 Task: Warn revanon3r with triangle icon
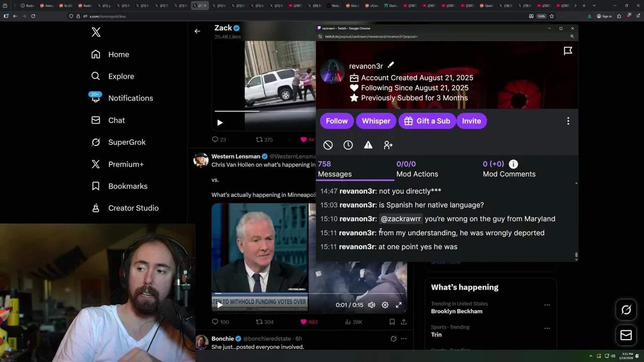point(368,145)
